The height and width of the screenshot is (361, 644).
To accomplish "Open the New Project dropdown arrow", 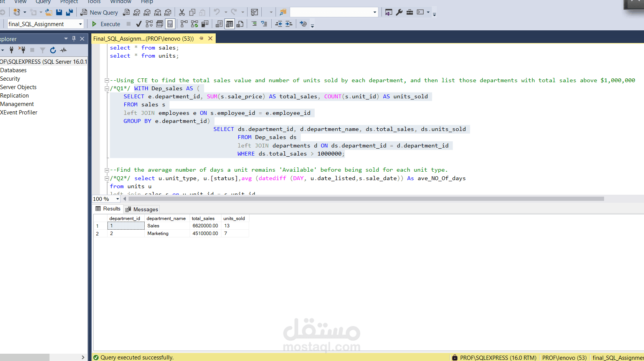I will pos(25,12).
